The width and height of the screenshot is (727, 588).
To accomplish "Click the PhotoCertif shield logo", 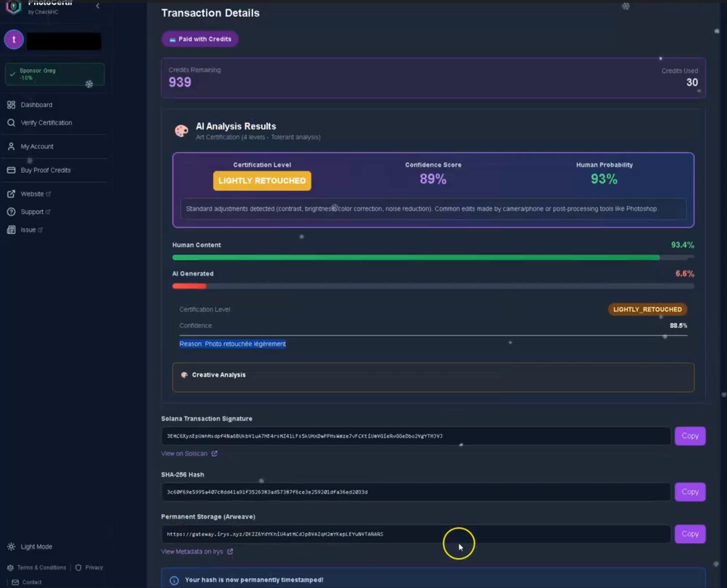I will pos(14,7).
